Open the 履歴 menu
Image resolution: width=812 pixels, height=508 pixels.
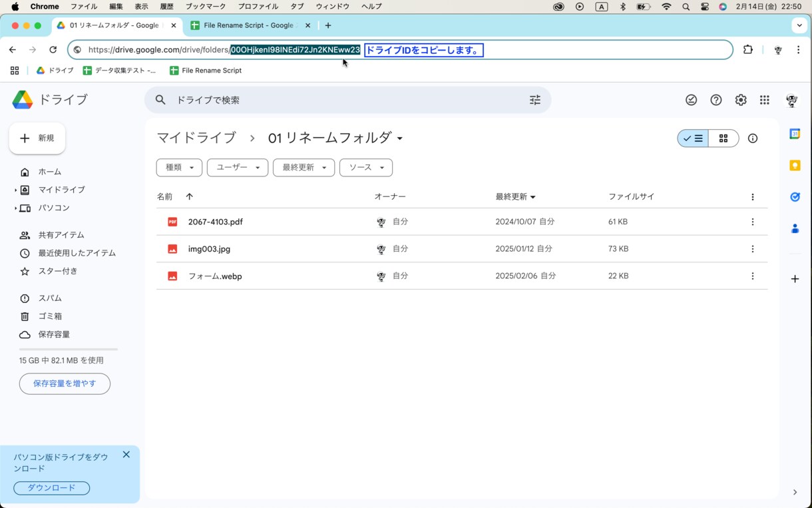(166, 7)
